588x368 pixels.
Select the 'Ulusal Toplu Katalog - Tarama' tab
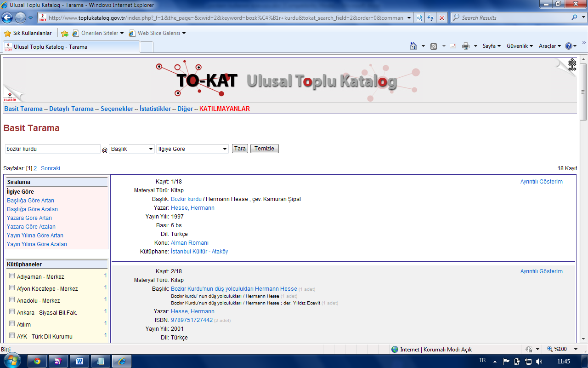71,47
